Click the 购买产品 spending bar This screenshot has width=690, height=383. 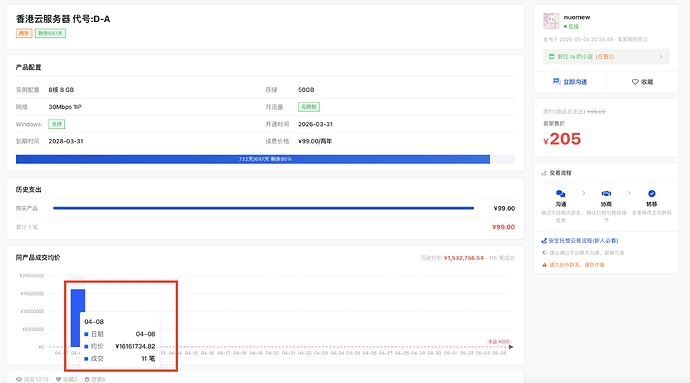pyautogui.click(x=264, y=208)
